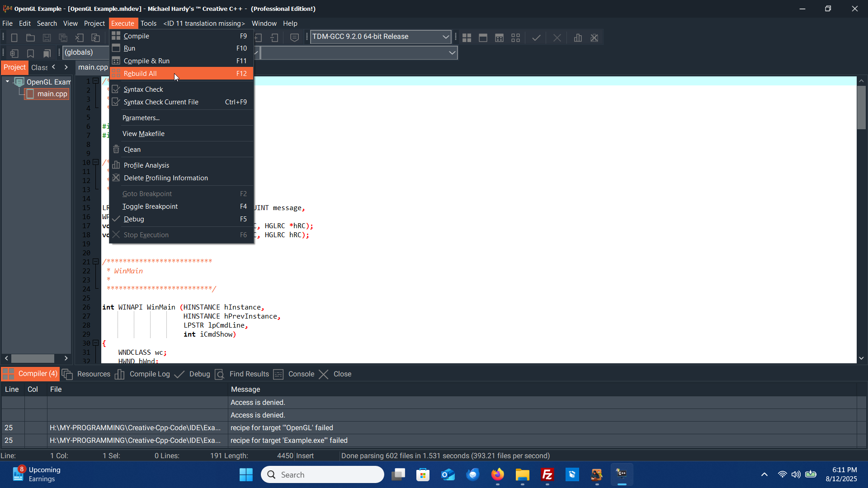
Task: Collapse the OpenGL Example project tree node
Action: coord(7,82)
